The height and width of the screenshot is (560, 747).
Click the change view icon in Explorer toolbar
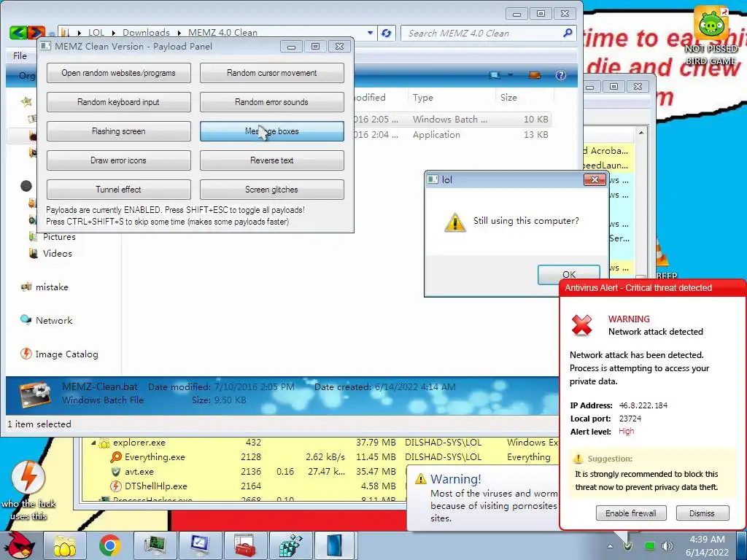pyautogui.click(x=495, y=75)
